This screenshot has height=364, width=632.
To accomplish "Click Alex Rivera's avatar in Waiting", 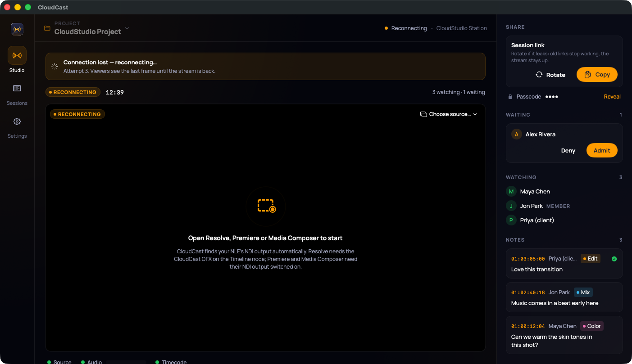I will pyautogui.click(x=517, y=135).
